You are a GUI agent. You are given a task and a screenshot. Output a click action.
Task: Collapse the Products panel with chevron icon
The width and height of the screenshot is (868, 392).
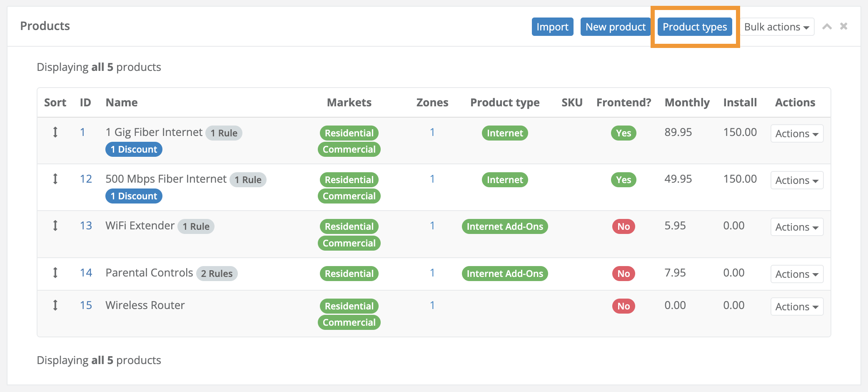(827, 27)
